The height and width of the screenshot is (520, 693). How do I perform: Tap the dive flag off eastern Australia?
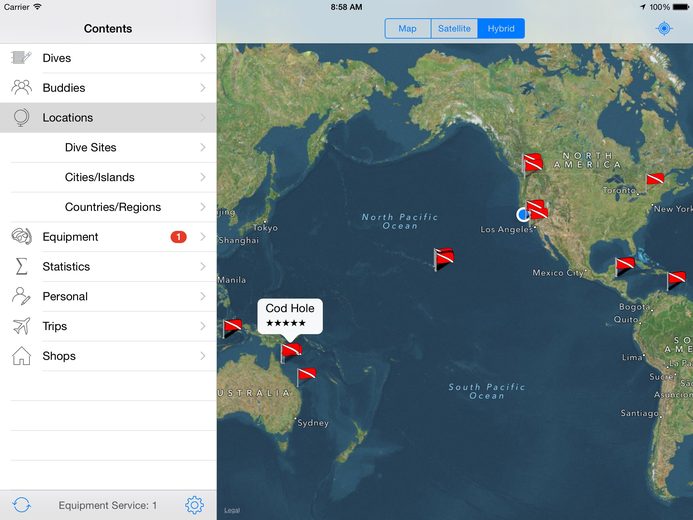coord(306,376)
